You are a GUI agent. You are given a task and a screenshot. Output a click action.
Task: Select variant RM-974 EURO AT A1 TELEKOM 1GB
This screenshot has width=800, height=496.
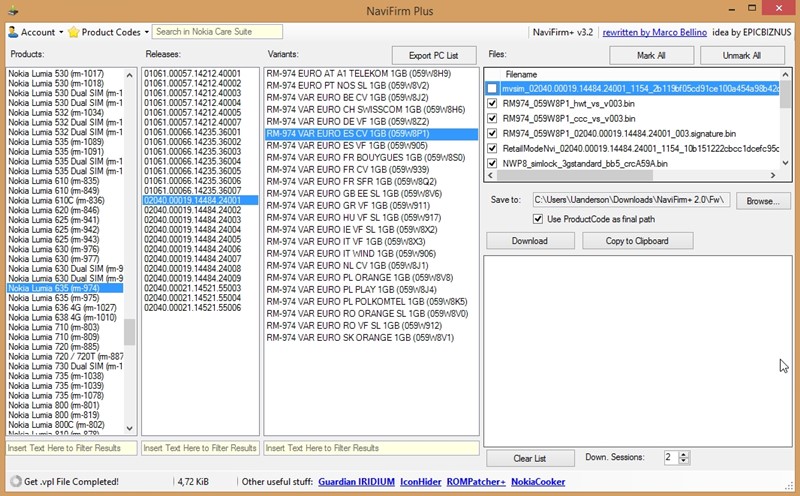point(371,73)
